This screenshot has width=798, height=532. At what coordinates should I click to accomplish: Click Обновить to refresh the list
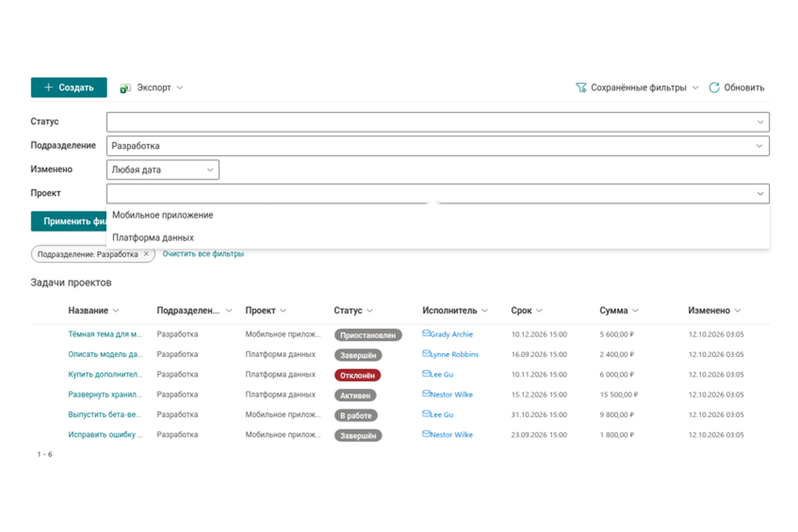pos(737,88)
